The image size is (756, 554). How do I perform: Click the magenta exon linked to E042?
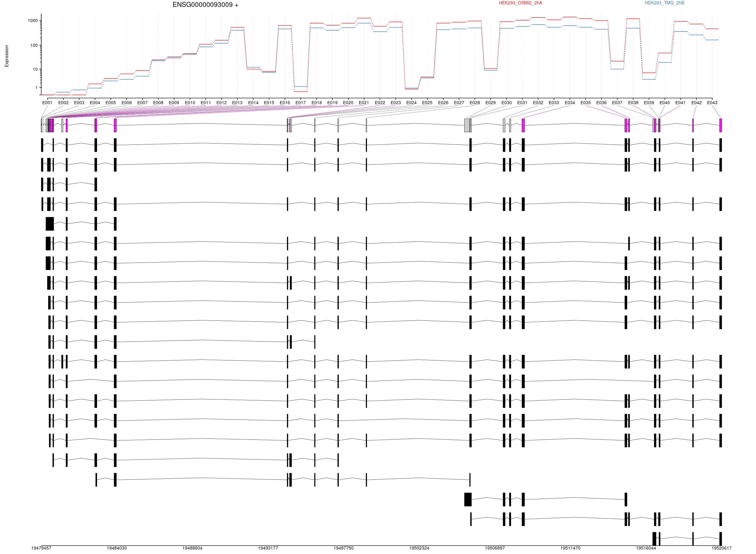[693, 125]
